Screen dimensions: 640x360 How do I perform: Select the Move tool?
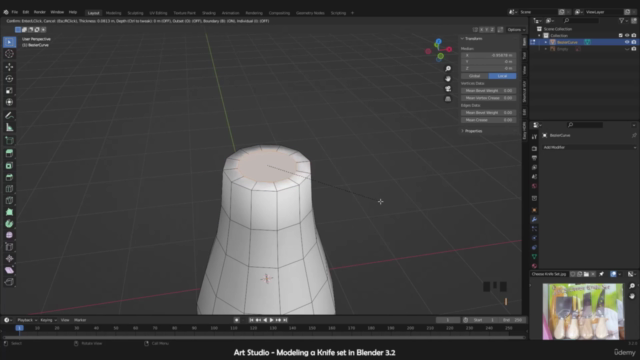pos(9,67)
